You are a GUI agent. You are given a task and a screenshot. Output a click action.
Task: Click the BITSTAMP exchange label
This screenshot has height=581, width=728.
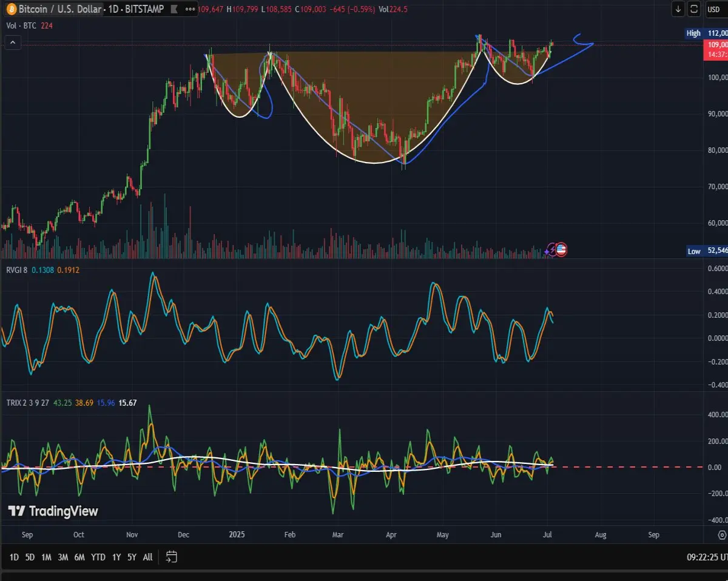(144, 9)
